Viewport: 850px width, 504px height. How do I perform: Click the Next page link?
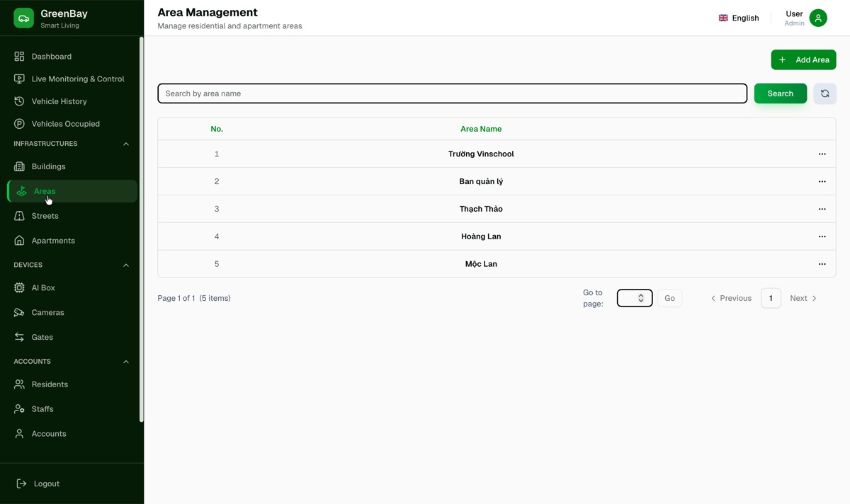pyautogui.click(x=804, y=298)
